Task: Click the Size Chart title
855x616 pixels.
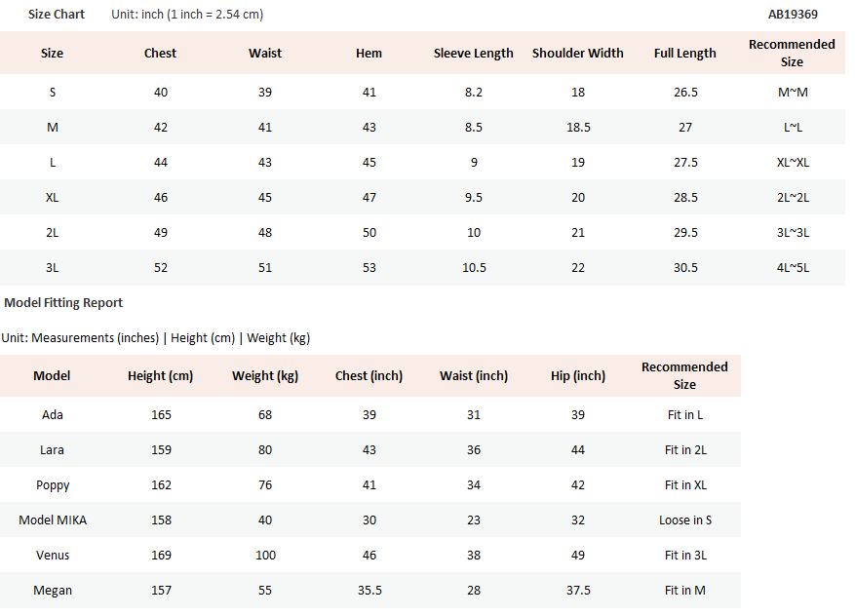Action: click(x=57, y=15)
